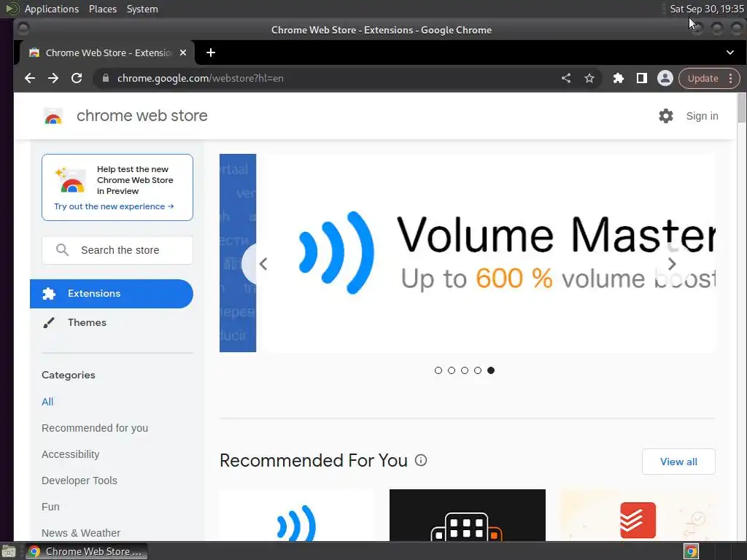This screenshot has height=560, width=747.
Task: Open tab search dropdown arrow
Action: 729,52
